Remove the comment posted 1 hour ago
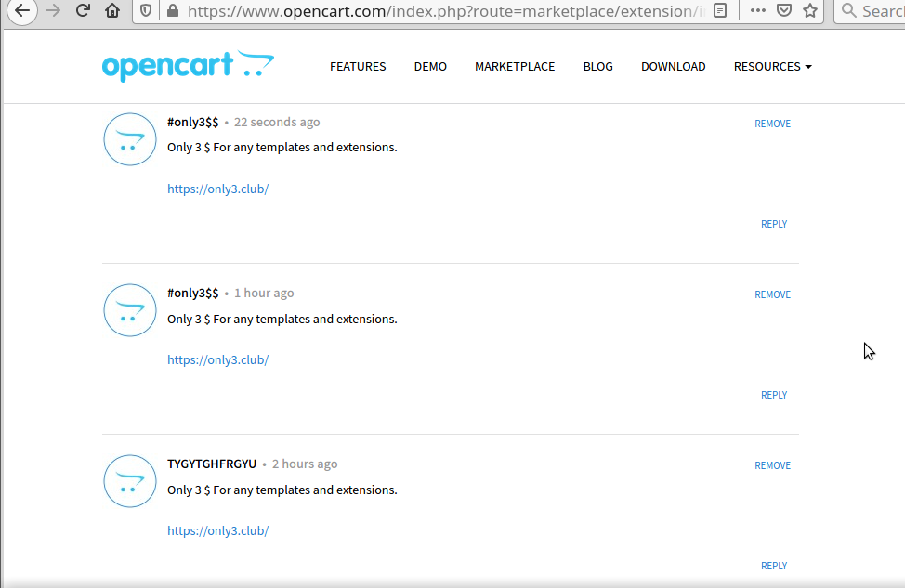 [773, 294]
